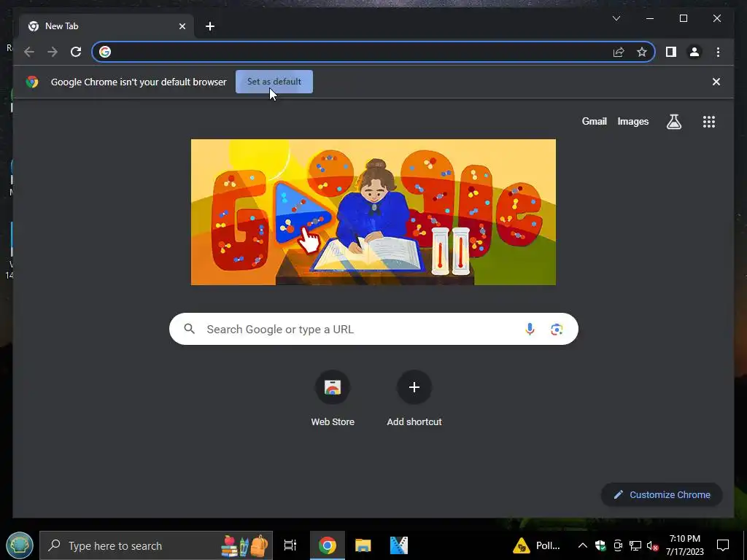Viewport: 747px width, 560px height.
Task: Open Gmail link
Action: (594, 122)
